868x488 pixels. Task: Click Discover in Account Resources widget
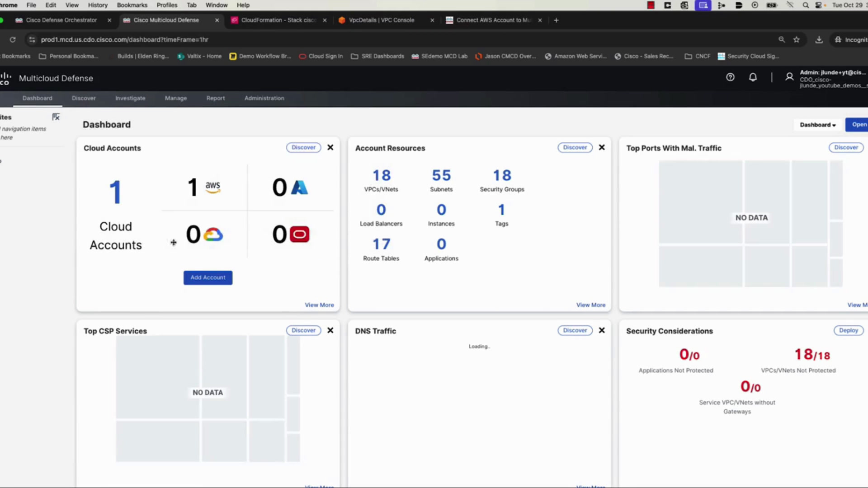575,147
